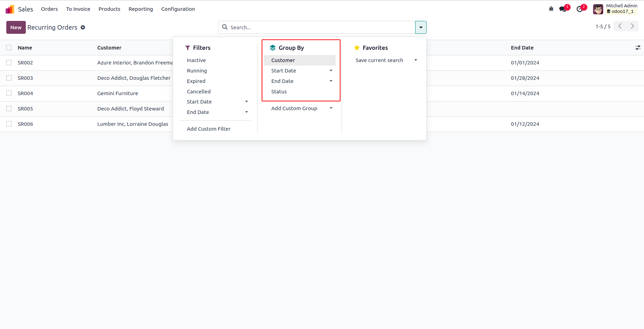Click the column settings adjust icon
Image resolution: width=644 pixels, height=329 pixels.
pos(638,48)
